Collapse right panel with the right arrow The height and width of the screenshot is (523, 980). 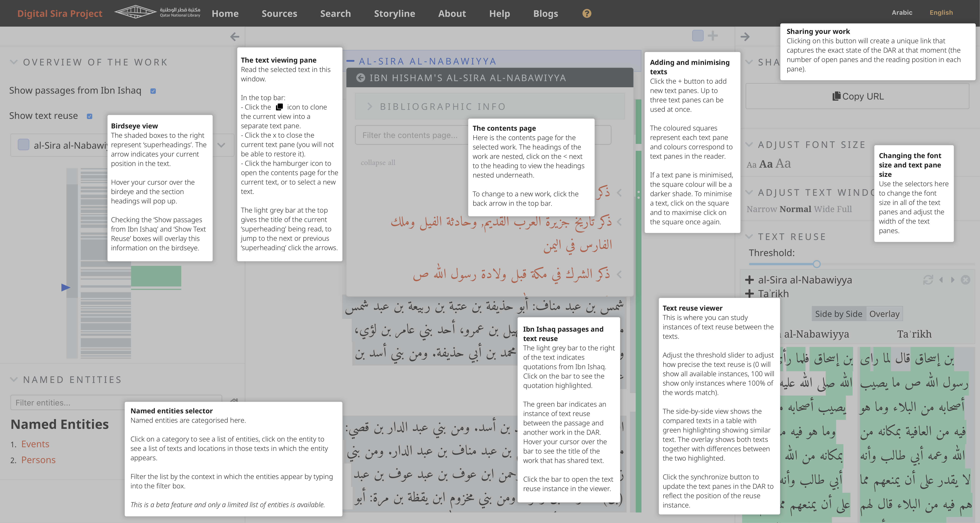pyautogui.click(x=745, y=37)
